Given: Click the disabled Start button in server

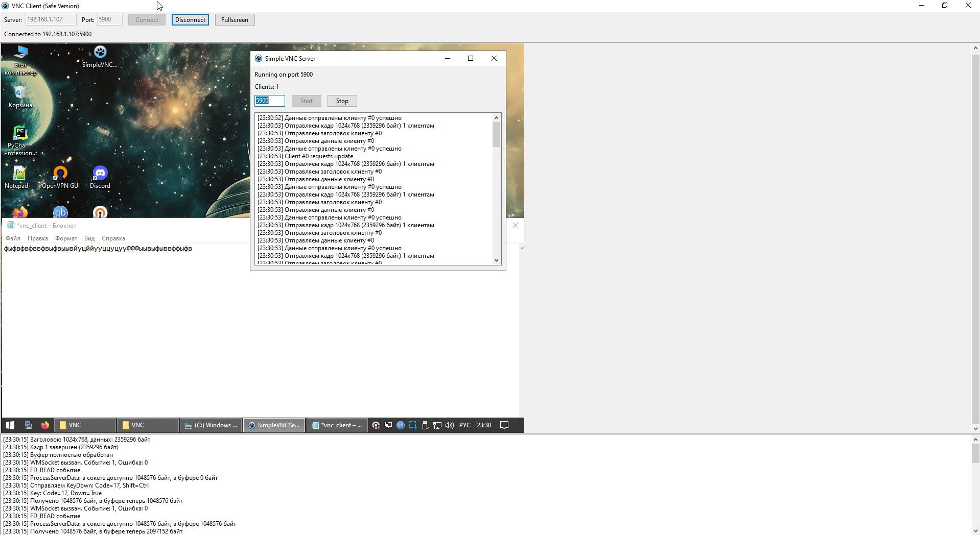Looking at the screenshot, I should (307, 101).
